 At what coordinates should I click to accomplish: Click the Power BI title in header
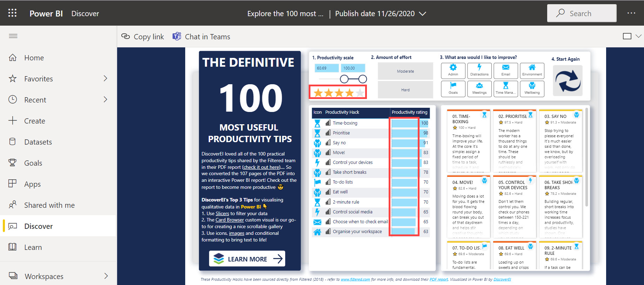tap(46, 13)
